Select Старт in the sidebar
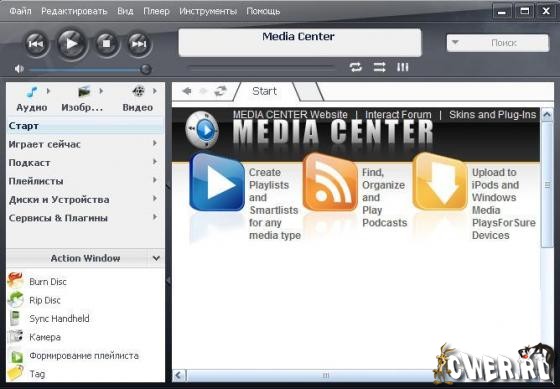Viewport: 560px width, 389px height. point(85,126)
